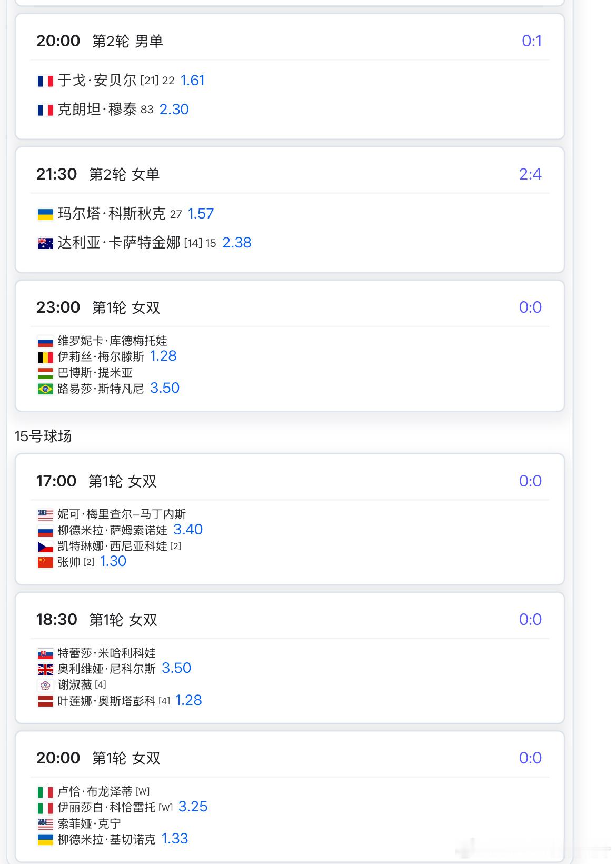Open the 23:00 第1轮 女双 match card header
This screenshot has height=864, width=616.
coord(290,307)
